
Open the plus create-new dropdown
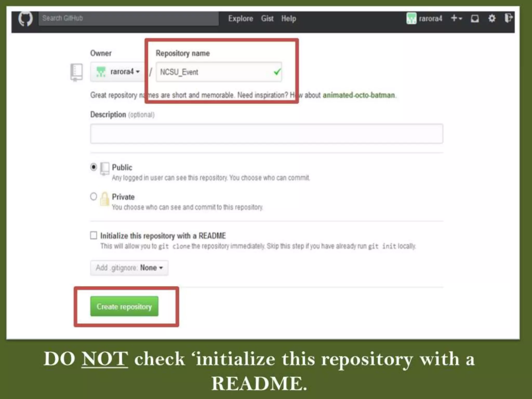pyautogui.click(x=456, y=18)
